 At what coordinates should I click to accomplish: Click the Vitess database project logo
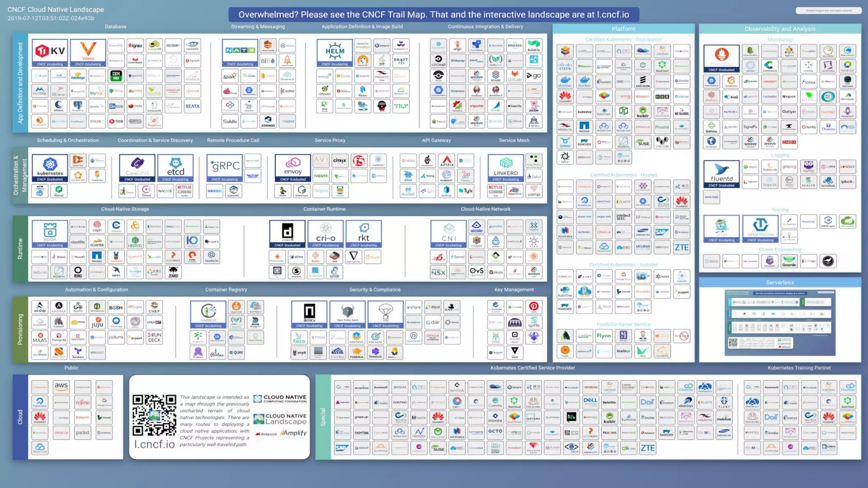point(88,53)
